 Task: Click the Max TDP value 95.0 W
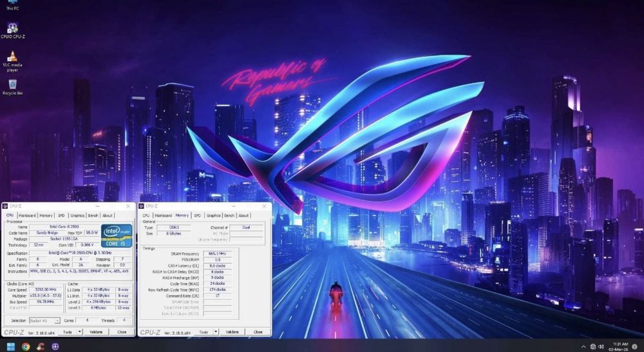[91, 233]
